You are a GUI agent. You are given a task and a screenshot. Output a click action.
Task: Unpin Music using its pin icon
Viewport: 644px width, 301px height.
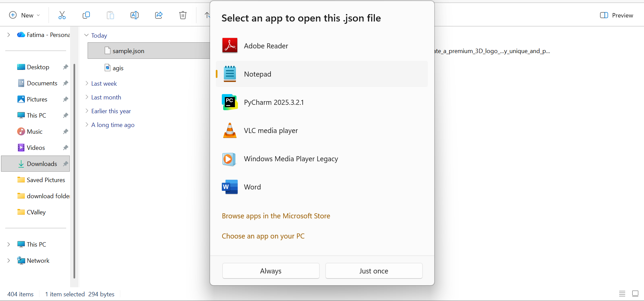pos(65,131)
